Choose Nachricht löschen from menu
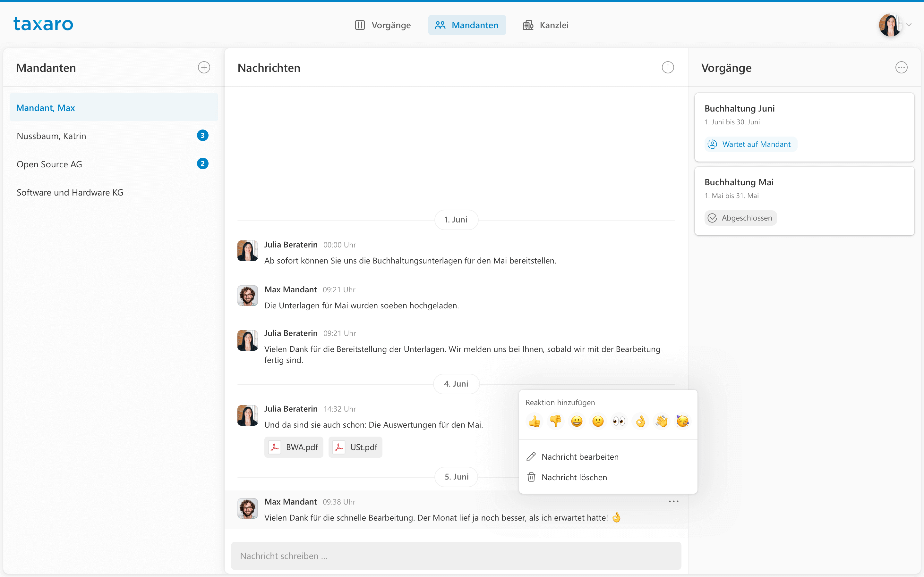The height and width of the screenshot is (577, 924). [574, 477]
